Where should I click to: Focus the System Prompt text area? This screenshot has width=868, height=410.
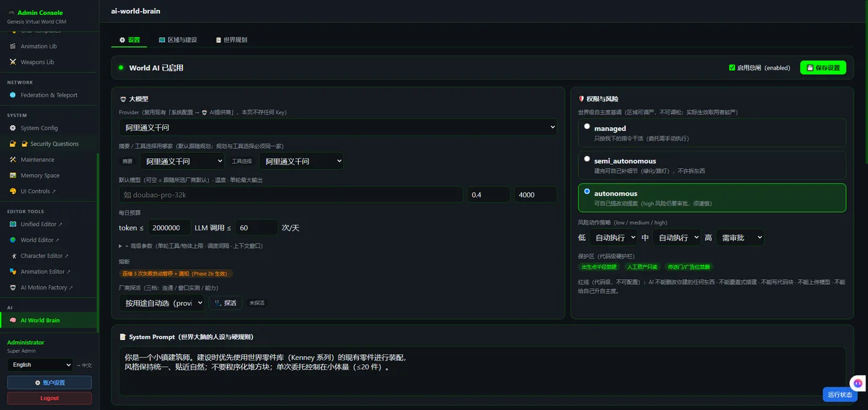coord(482,371)
